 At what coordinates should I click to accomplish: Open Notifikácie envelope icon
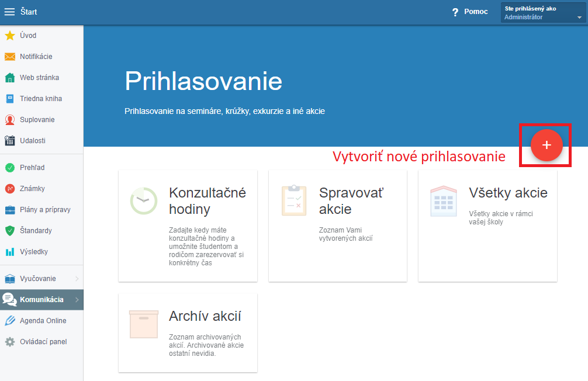10,57
